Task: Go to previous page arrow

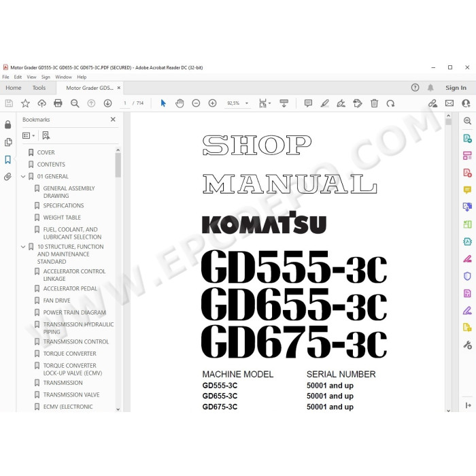Action: pos(91,103)
